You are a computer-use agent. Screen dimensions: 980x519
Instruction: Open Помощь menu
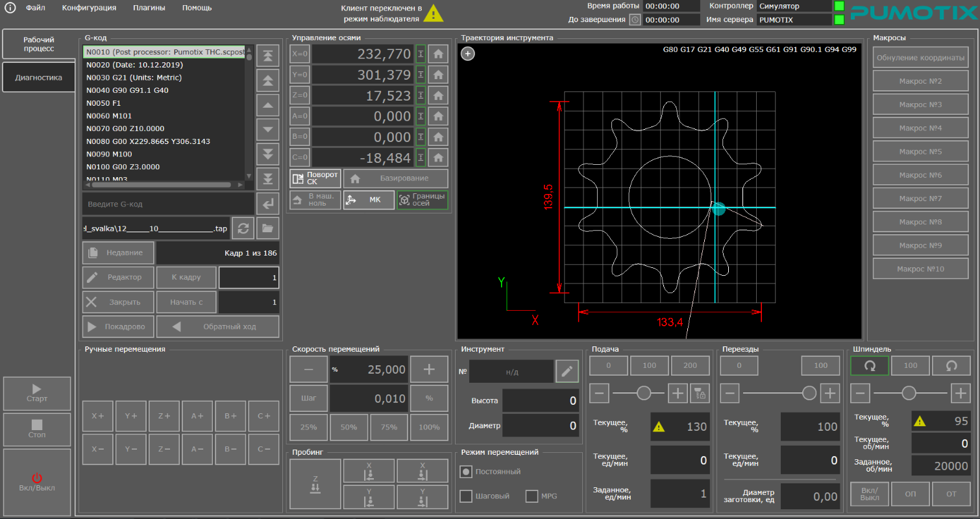point(197,8)
